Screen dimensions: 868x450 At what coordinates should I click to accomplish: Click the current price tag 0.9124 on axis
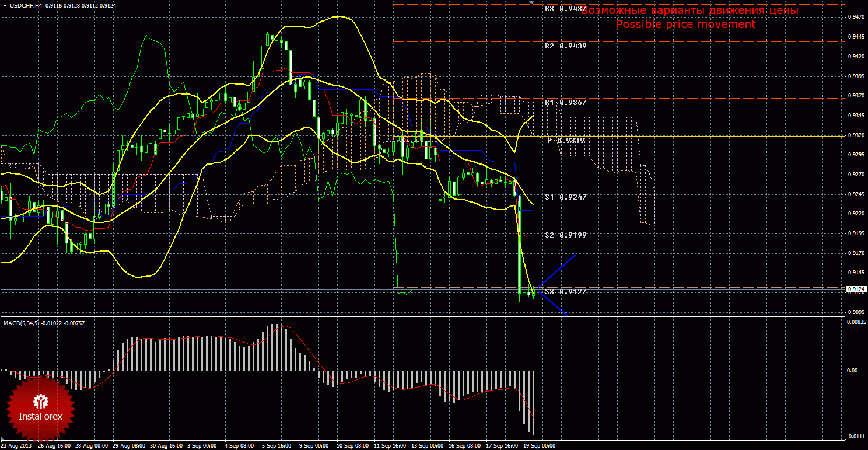click(856, 289)
